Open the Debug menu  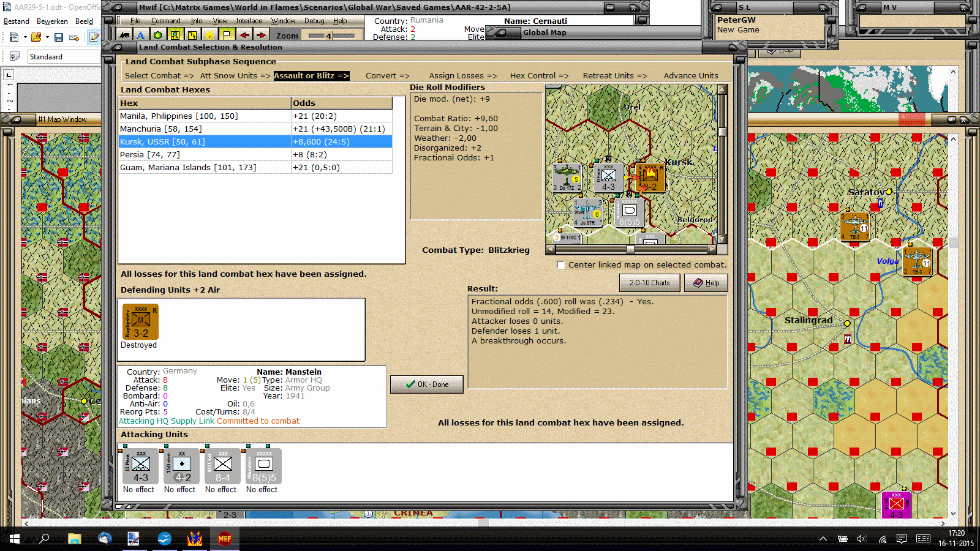tap(314, 21)
